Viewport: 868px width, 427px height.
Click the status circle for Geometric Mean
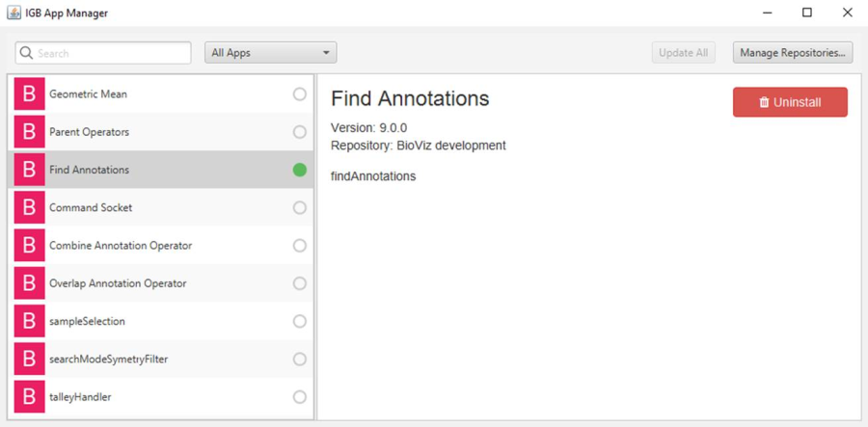click(x=300, y=94)
